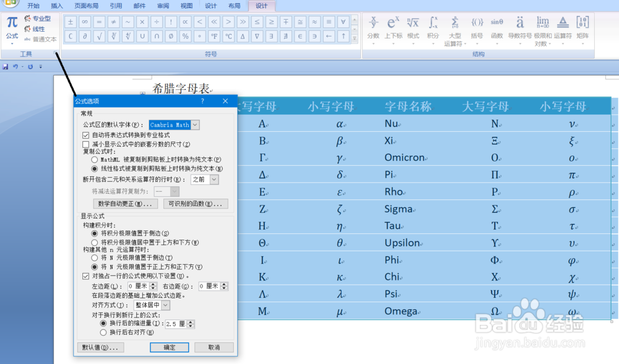Insert the degrees Fahrenheit °F symbol
Viewport: 619px width, 364px height.
(x=214, y=37)
